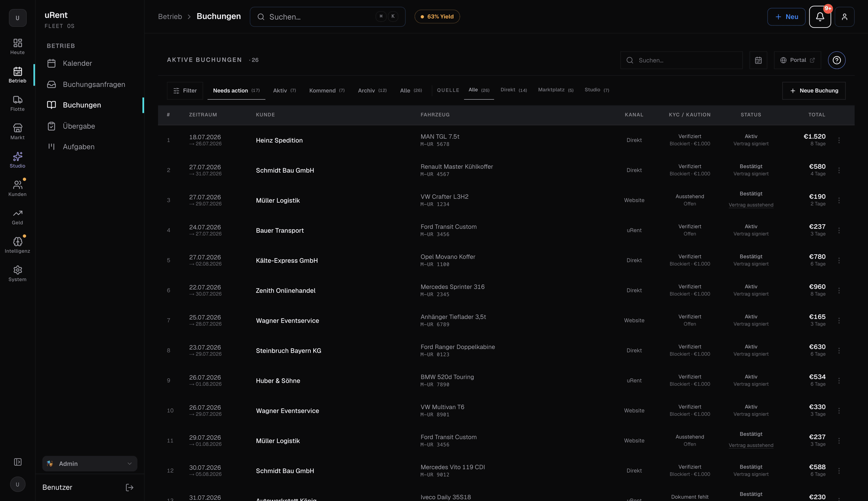Open notifications bell
This screenshot has height=501, width=868.
click(x=820, y=17)
